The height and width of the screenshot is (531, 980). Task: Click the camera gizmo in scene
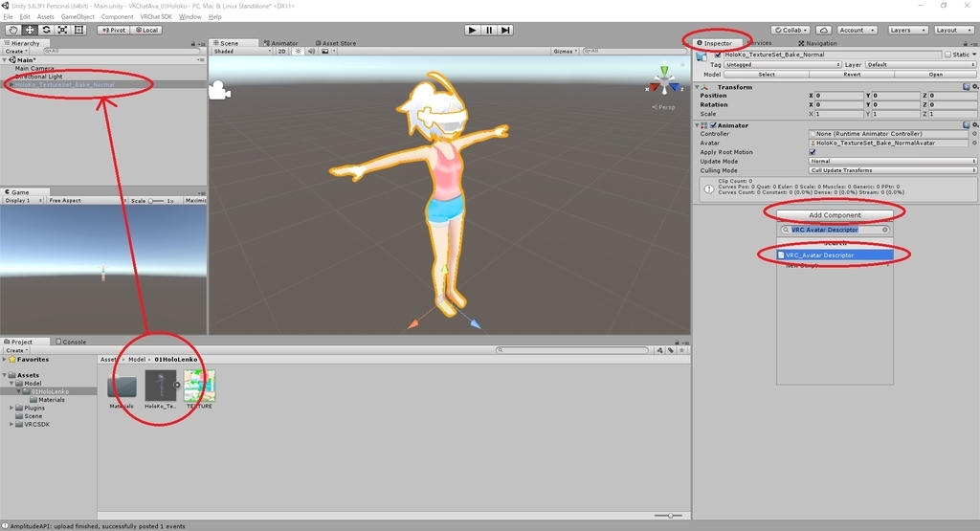point(219,91)
